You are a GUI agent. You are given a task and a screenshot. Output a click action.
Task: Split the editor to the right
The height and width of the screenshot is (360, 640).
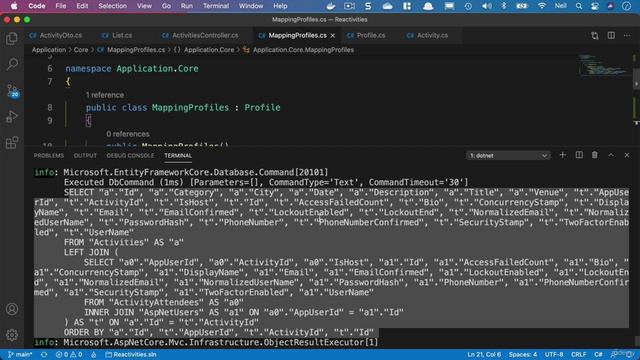coord(611,36)
